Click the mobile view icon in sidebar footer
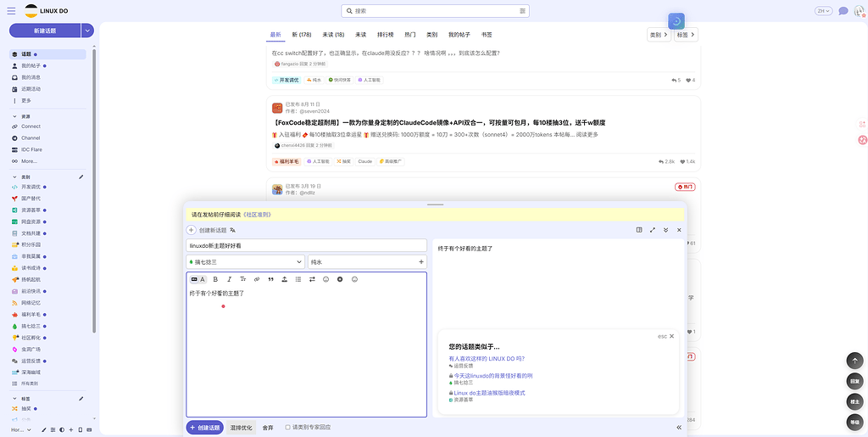The height and width of the screenshot is (437, 868). [81, 430]
